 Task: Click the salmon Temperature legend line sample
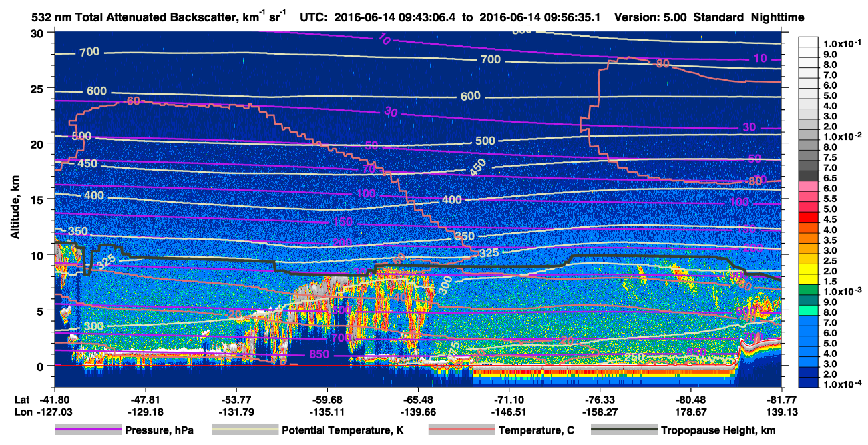(x=461, y=430)
